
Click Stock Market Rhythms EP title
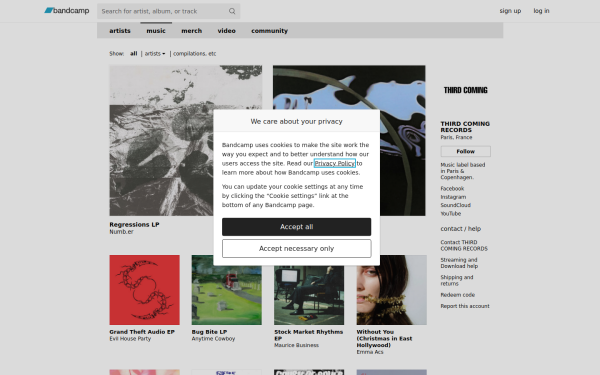click(308, 335)
